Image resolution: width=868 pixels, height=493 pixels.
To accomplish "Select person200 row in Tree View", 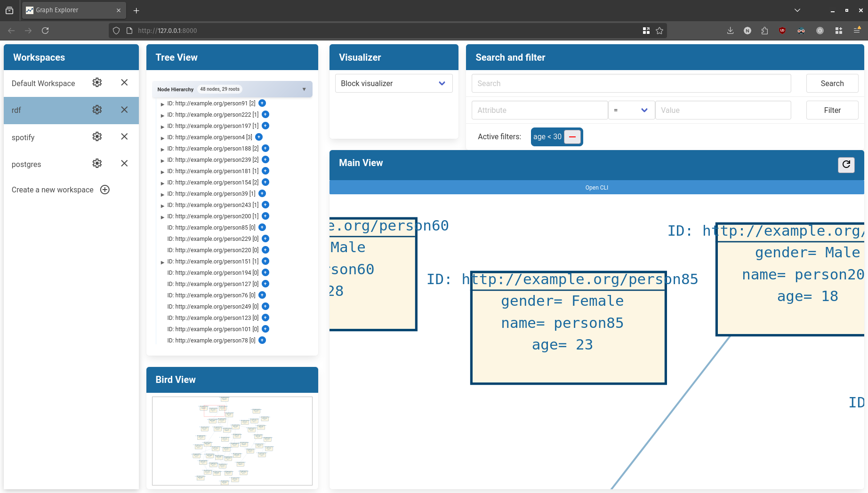I will [213, 216].
